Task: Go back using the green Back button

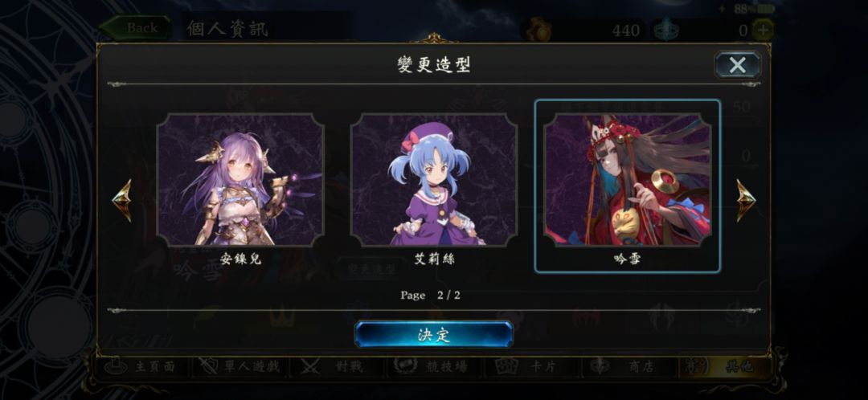Action: pos(135,28)
